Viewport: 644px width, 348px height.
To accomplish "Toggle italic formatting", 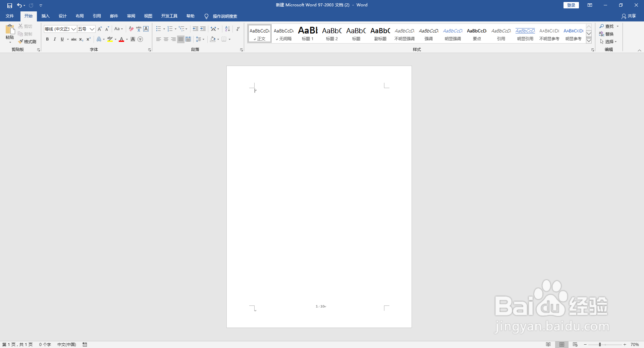I will point(54,39).
